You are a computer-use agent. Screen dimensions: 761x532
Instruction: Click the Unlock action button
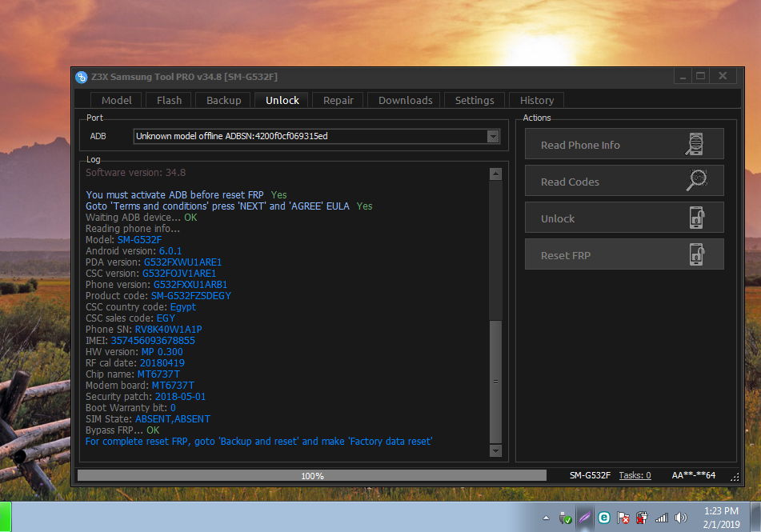tap(624, 218)
